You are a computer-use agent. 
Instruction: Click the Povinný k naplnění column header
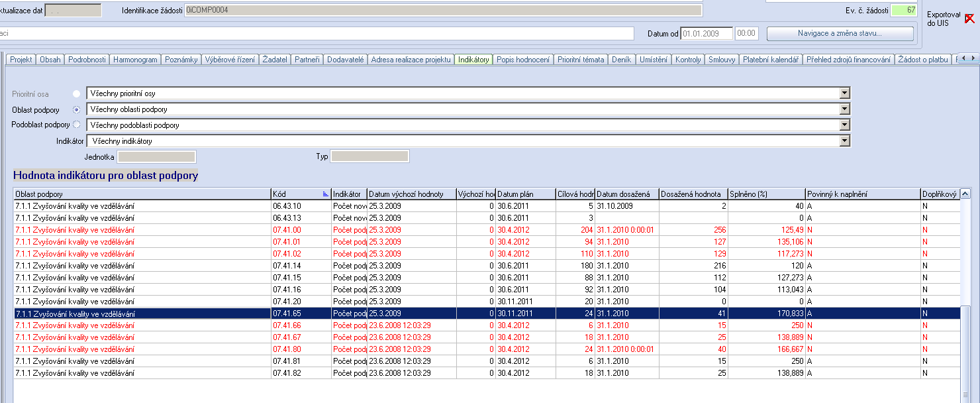862,194
